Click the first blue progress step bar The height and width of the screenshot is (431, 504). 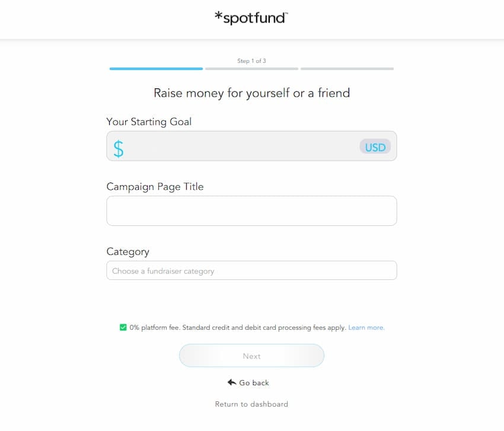156,69
